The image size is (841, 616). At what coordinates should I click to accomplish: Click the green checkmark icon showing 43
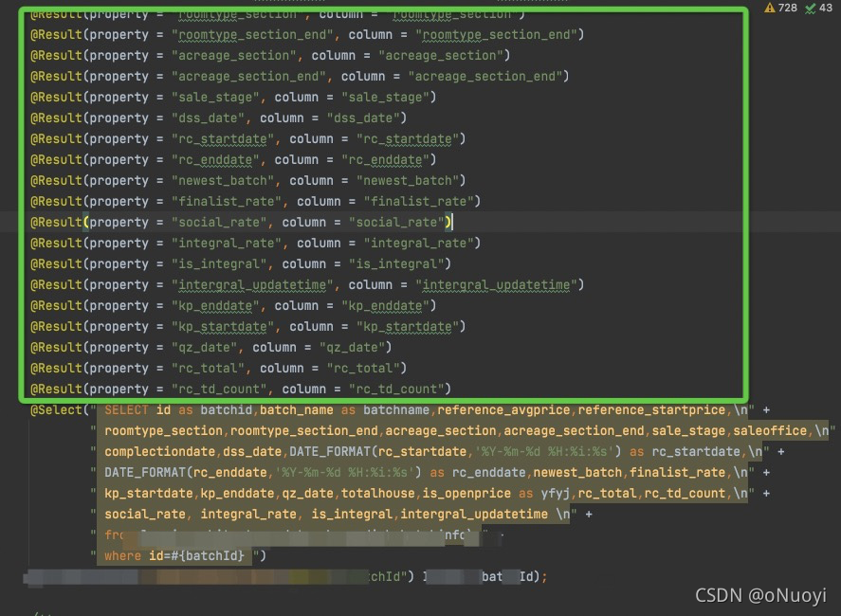[811, 8]
